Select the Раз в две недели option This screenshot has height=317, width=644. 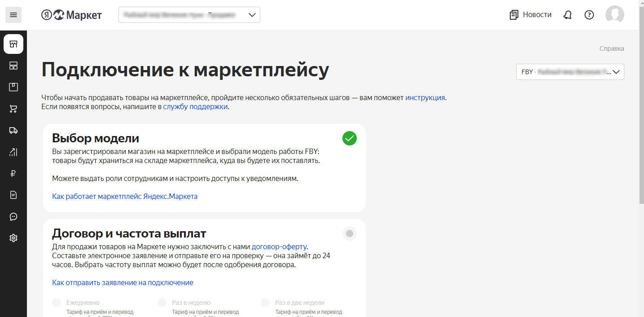pyautogui.click(x=265, y=303)
